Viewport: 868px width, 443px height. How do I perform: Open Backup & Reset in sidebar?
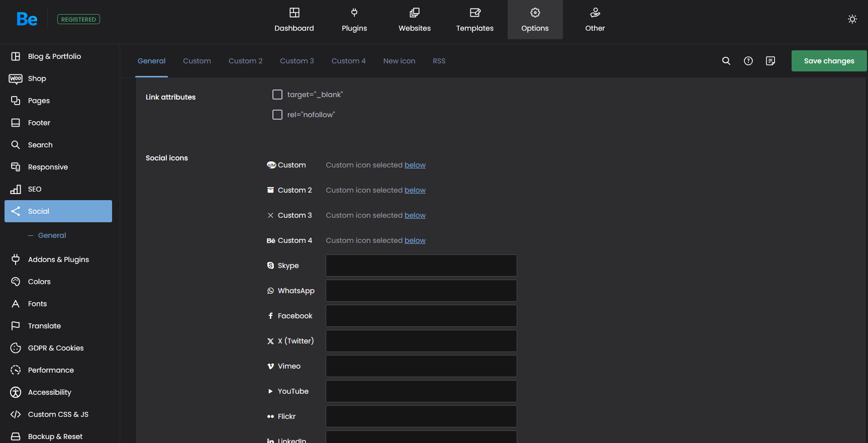(x=58, y=435)
